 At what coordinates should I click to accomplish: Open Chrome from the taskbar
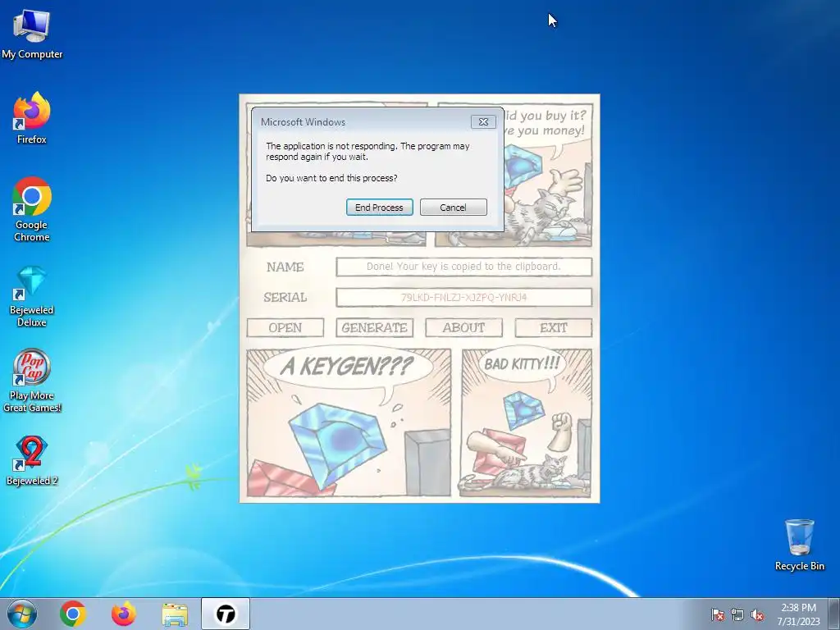point(73,614)
